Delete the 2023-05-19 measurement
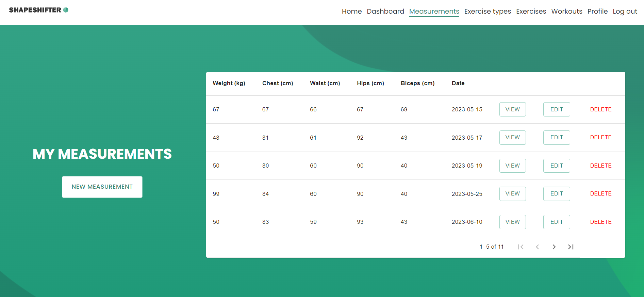This screenshot has width=644, height=297. (601, 166)
